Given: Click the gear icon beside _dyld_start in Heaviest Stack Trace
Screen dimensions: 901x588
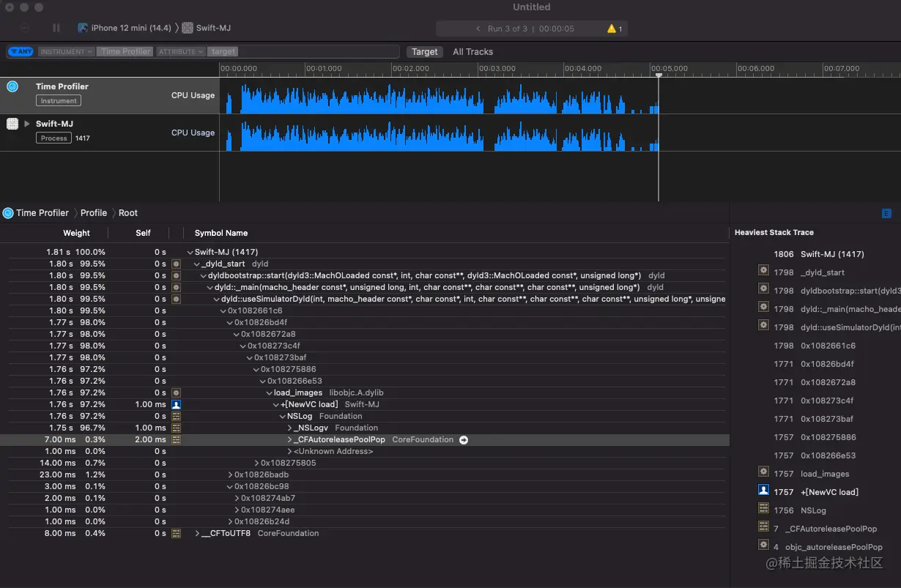Looking at the screenshot, I should (x=763, y=270).
